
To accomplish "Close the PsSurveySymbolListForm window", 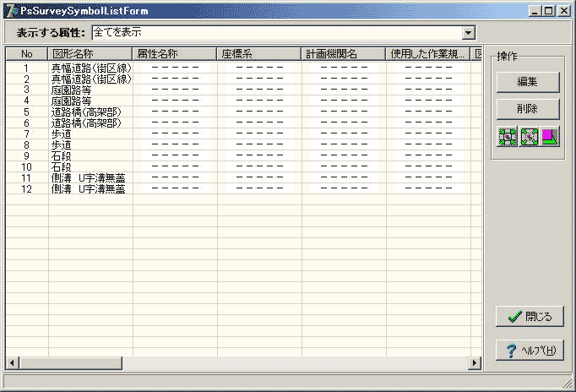I will [563, 11].
